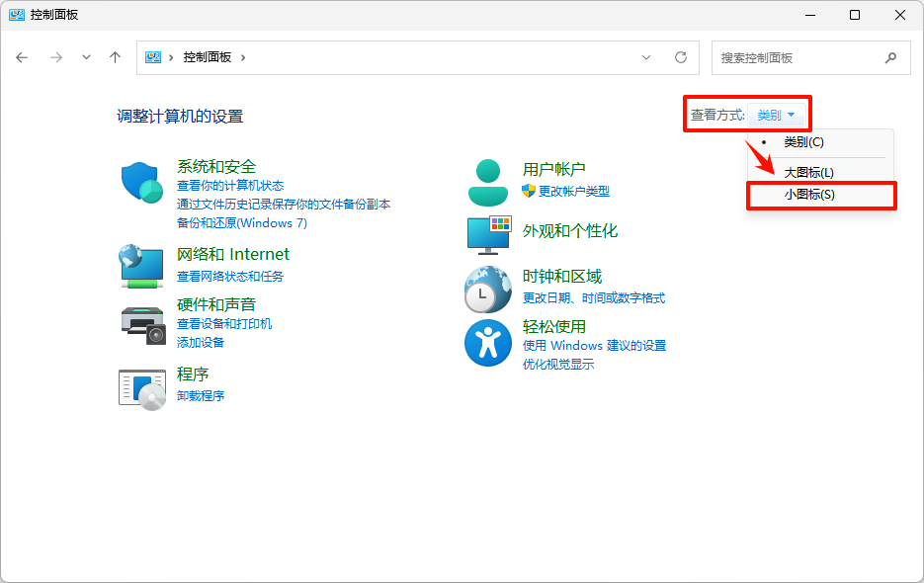Open 时钟和区域 using the clock icon
The image size is (924, 583).
pyautogui.click(x=487, y=291)
